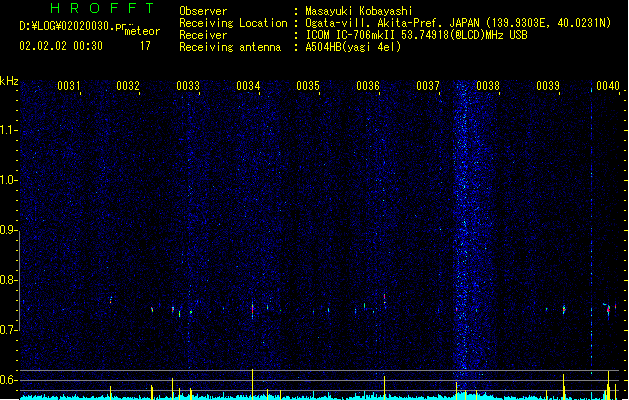Click the 'Observer' field label
Screen dimensions: 629x400
click(203, 11)
